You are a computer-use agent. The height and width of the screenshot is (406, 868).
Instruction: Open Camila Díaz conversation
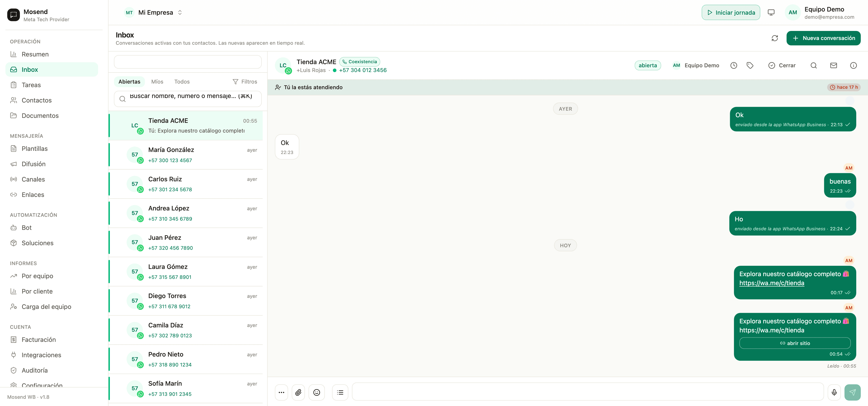pyautogui.click(x=186, y=330)
